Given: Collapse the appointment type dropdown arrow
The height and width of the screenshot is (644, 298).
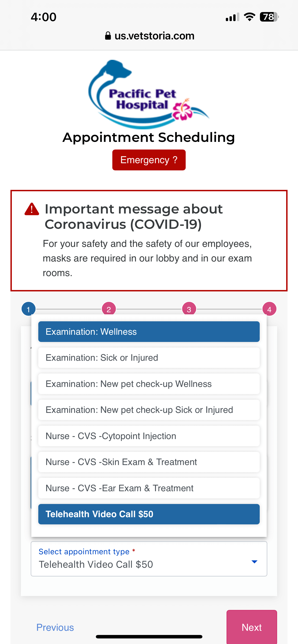Looking at the screenshot, I should pos(254,562).
